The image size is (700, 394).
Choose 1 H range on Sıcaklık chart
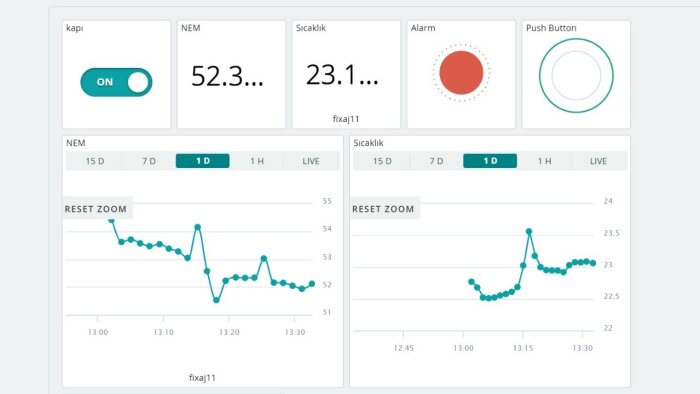coord(544,161)
